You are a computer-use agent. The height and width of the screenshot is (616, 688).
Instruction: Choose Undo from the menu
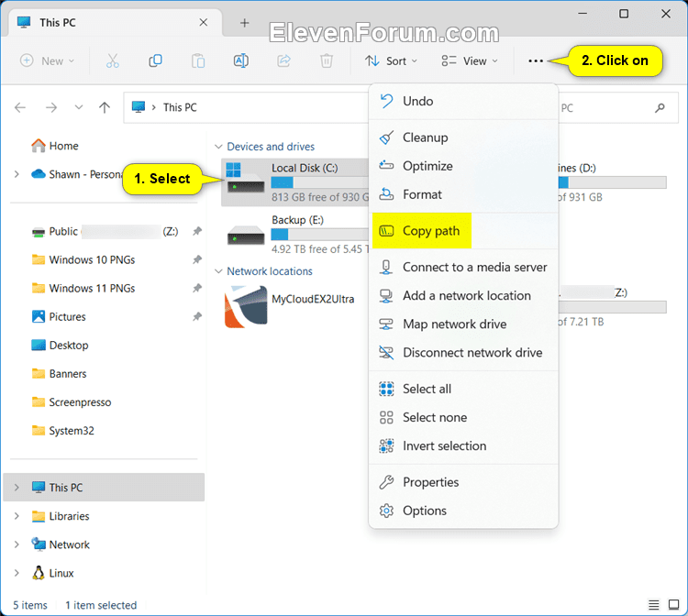pos(463,101)
